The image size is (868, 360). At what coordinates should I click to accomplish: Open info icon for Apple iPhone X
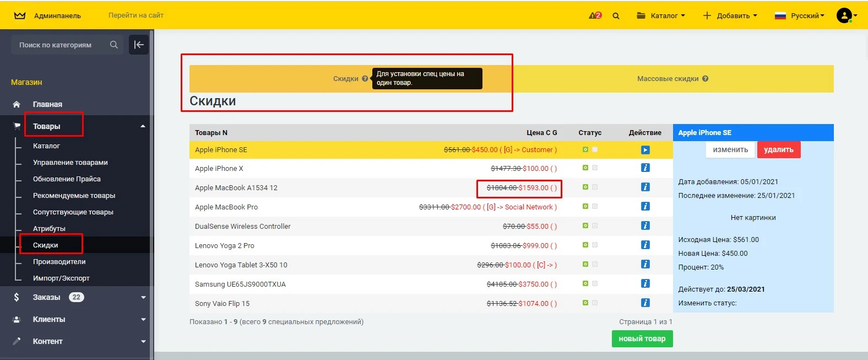pyautogui.click(x=645, y=168)
